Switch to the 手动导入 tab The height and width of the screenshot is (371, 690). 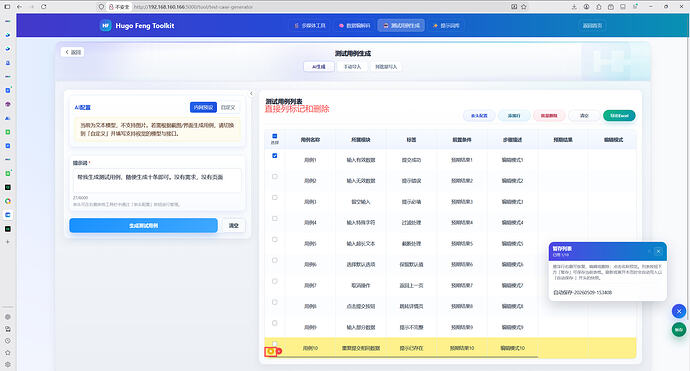pyautogui.click(x=352, y=67)
